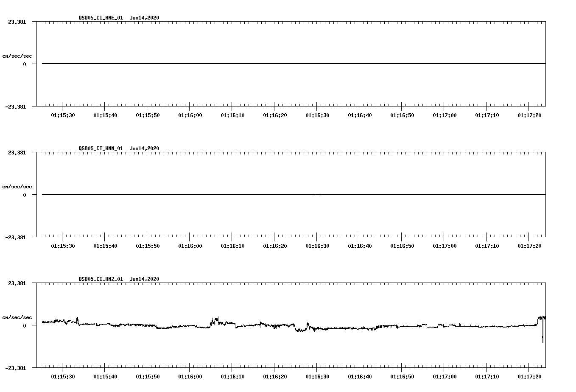Click the -23.381 minimum label of HNE plot
Screen dimensions: 576x392
15,107
